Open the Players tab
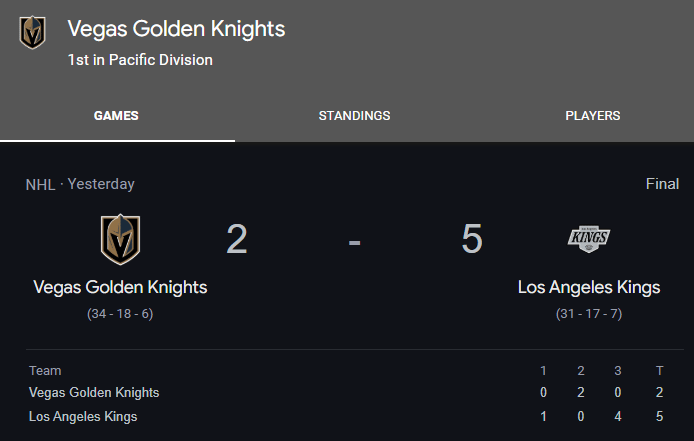694x441 pixels. [593, 116]
